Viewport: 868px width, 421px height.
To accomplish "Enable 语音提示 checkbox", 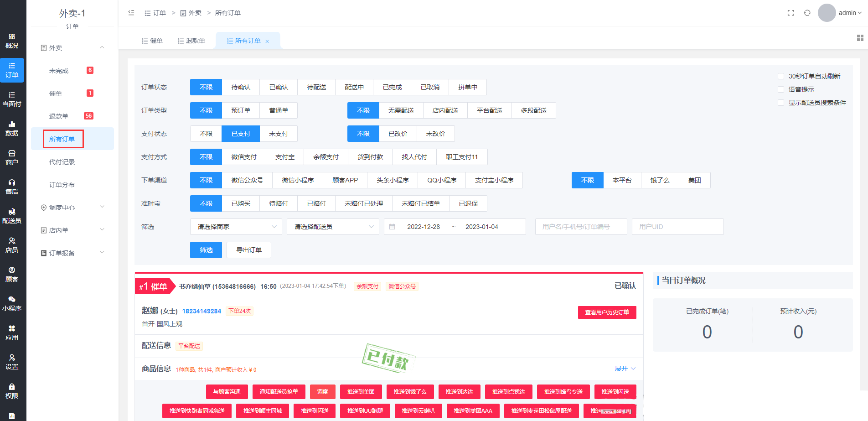I will point(781,89).
